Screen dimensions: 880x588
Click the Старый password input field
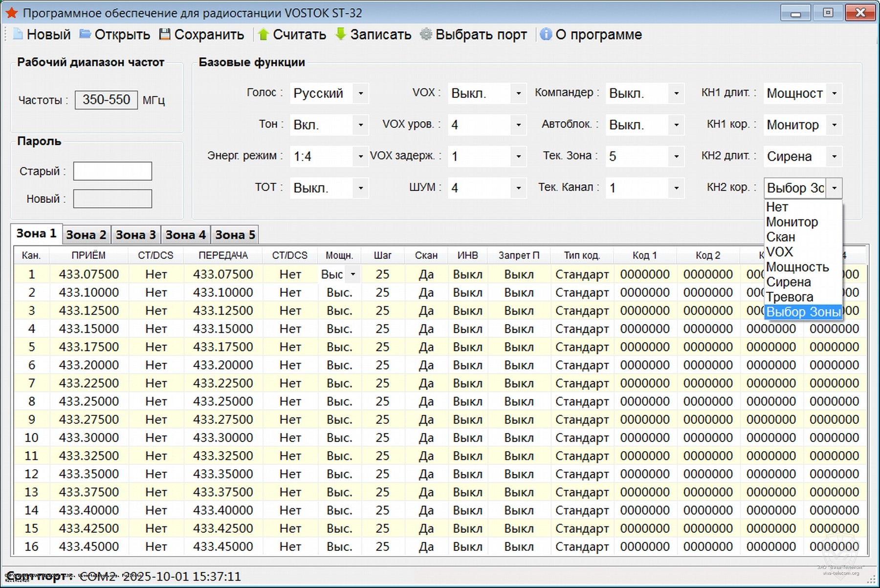[112, 172]
